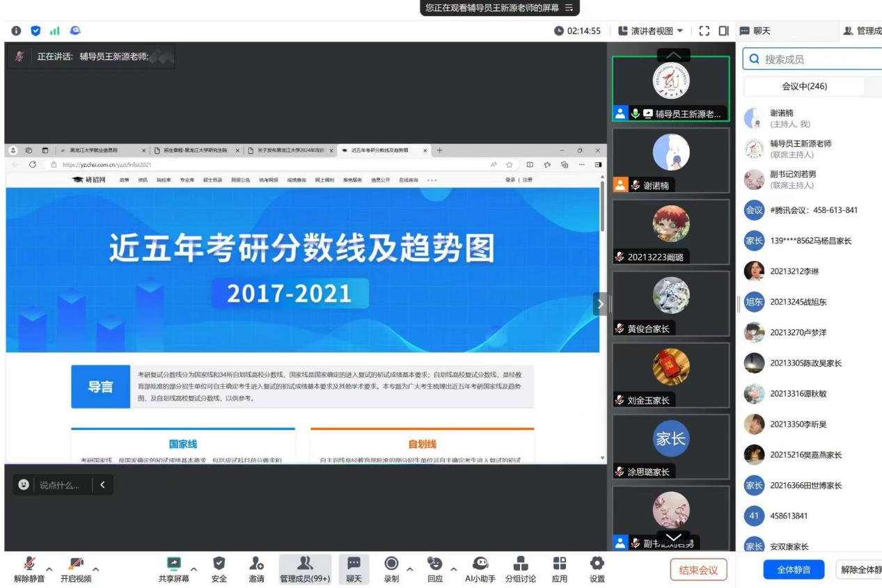Open the 应用 apps icon
The image size is (882, 588).
[x=559, y=564]
